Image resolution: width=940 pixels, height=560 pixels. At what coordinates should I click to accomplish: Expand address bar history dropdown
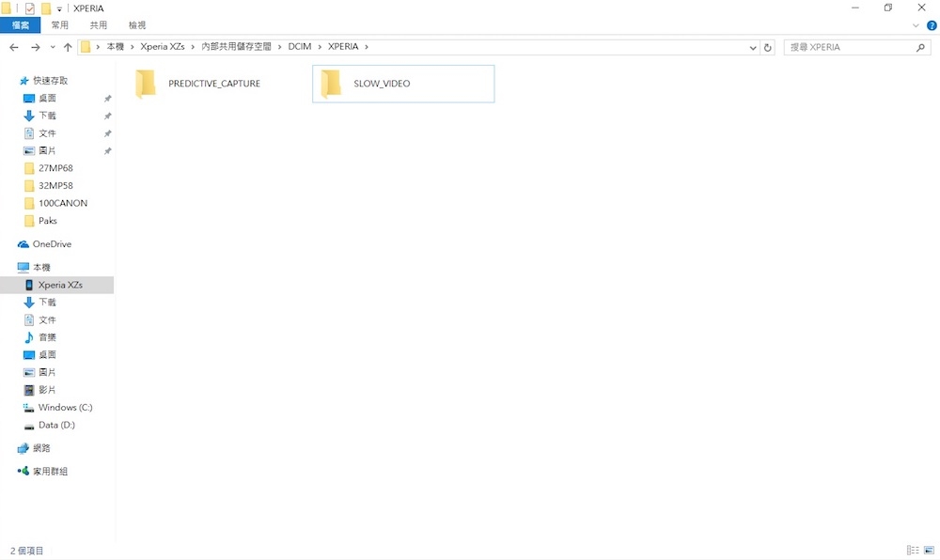[x=753, y=47]
